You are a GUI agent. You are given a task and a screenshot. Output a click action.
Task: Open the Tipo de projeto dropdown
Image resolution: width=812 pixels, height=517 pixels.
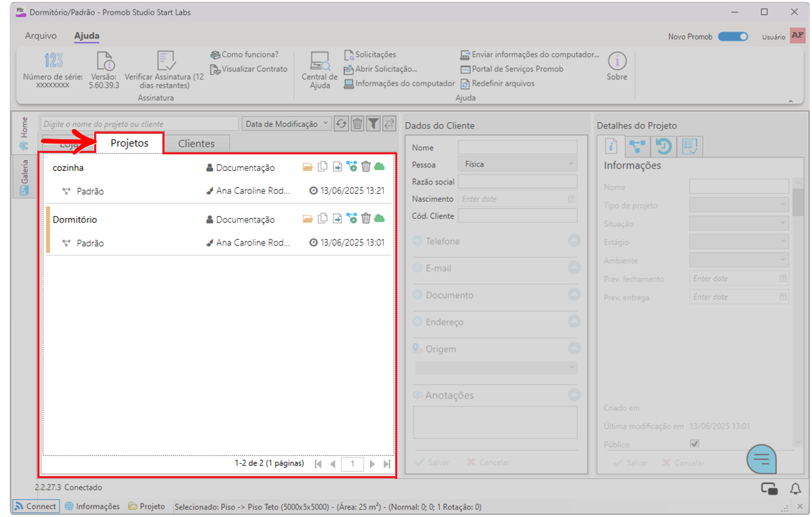[x=739, y=205]
